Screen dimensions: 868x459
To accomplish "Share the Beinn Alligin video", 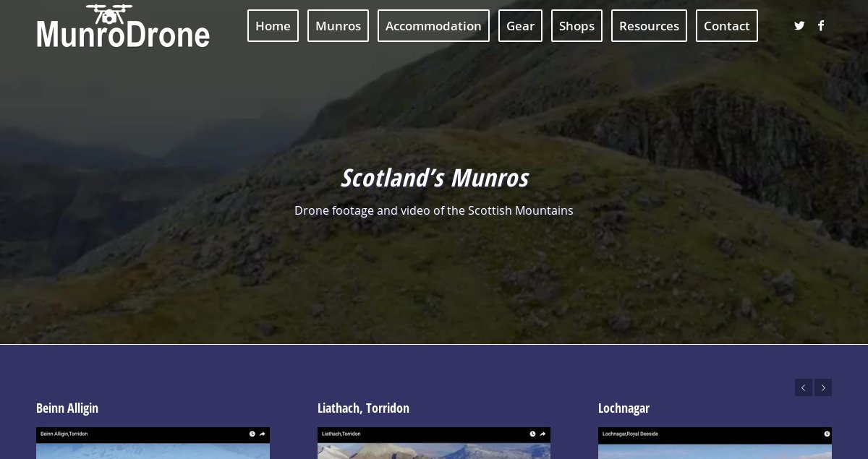I will [x=262, y=434].
